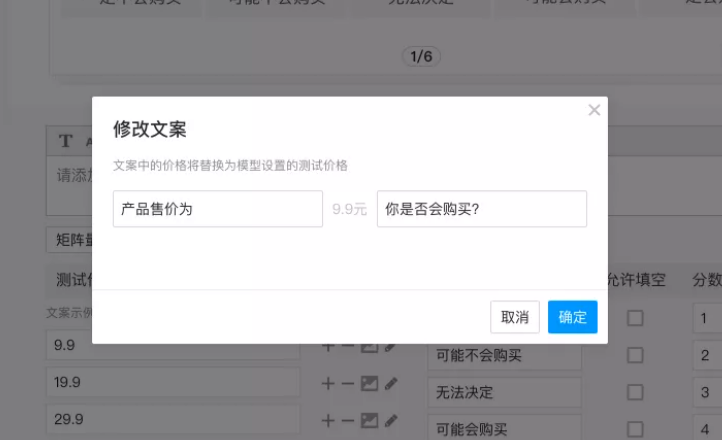Open the image icon in the 19.9 row
The width and height of the screenshot is (722, 440).
[x=369, y=383]
